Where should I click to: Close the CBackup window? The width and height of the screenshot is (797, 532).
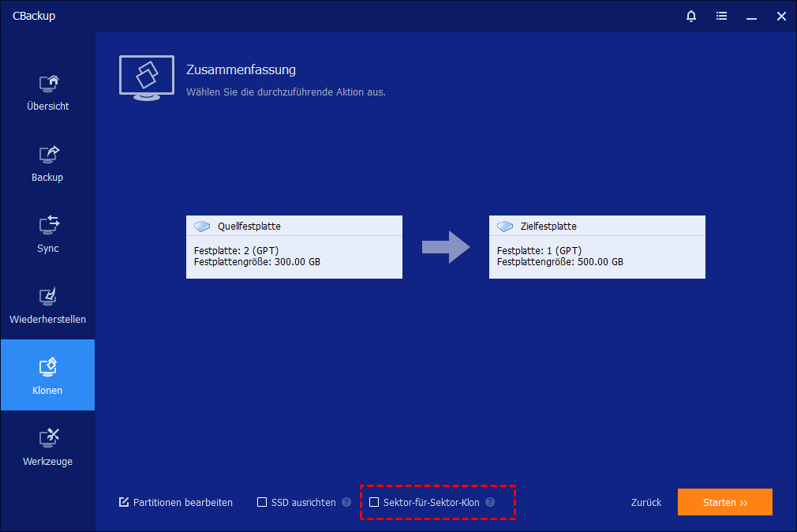coord(780,16)
